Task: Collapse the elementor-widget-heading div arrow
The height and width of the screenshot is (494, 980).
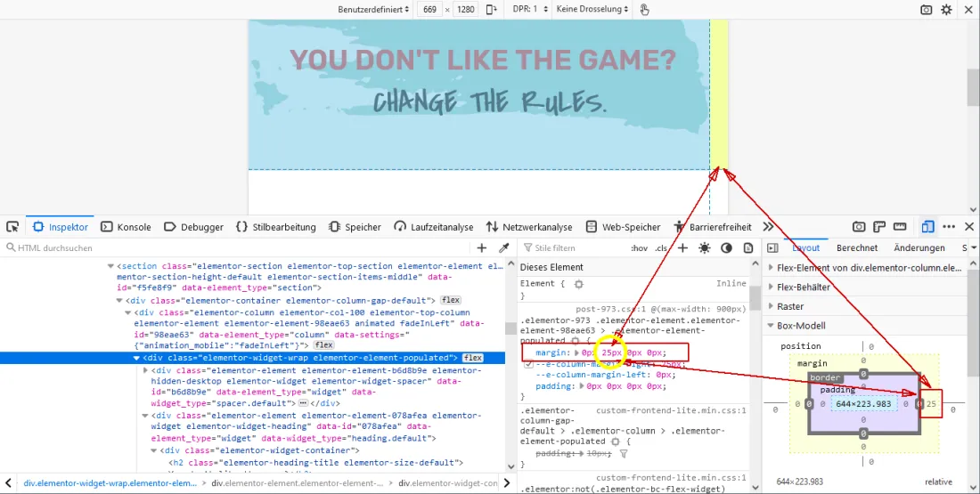Action: (x=145, y=416)
